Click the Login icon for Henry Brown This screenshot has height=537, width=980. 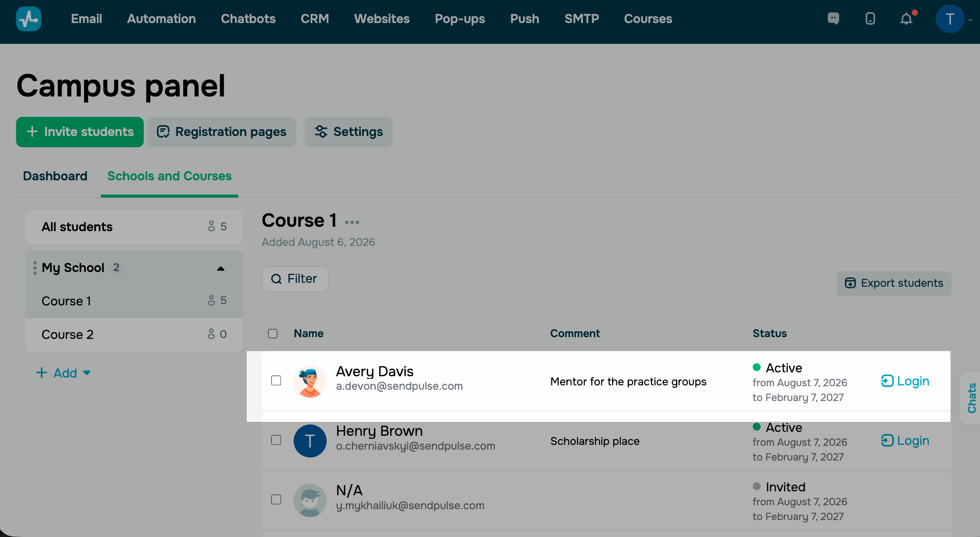coord(887,441)
